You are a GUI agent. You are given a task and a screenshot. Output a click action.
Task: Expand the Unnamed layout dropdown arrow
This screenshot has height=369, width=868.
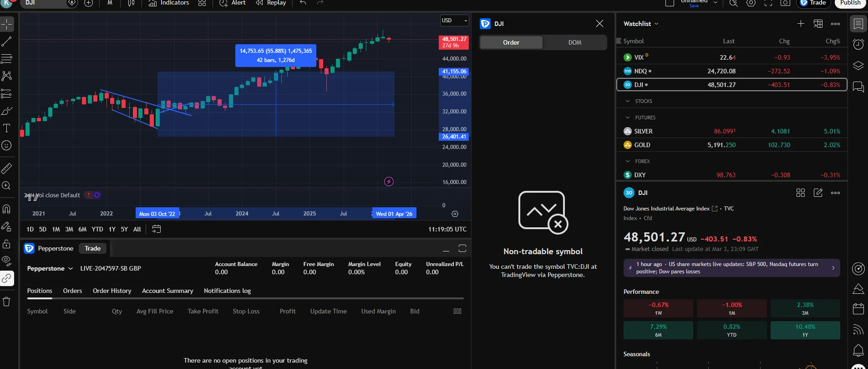coord(716,3)
